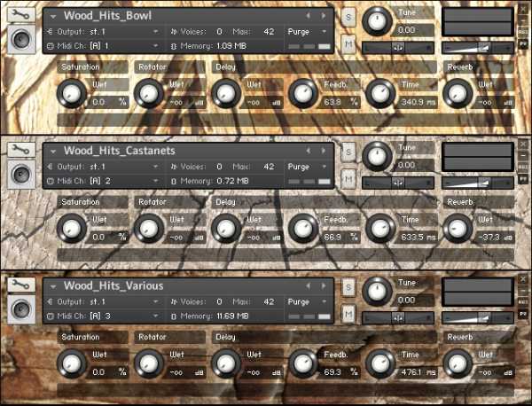Click Delay Time value 476.1 ms
This screenshot has height=406, width=532.
point(418,372)
